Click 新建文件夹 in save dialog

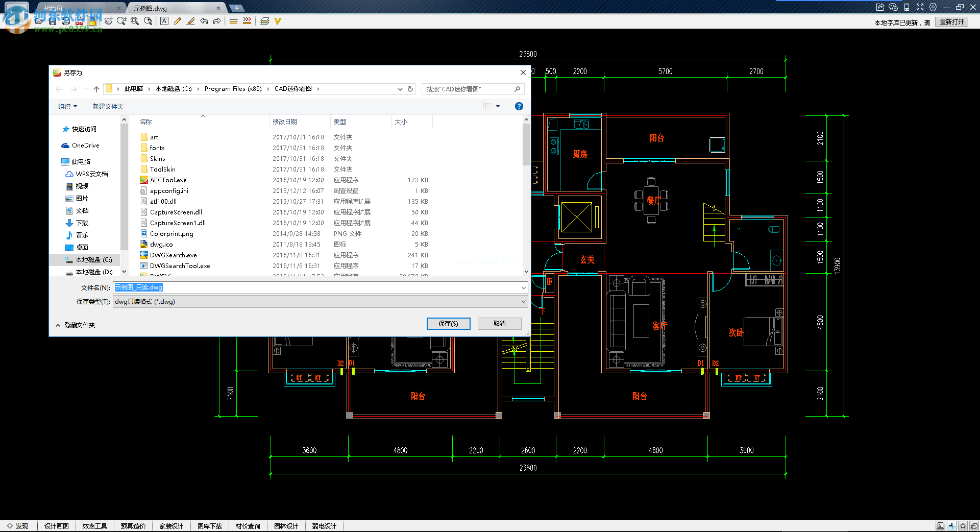click(108, 106)
